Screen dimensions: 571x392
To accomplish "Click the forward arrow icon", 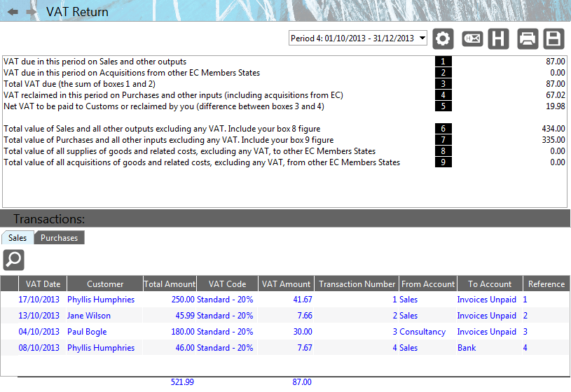I will 32,12.
